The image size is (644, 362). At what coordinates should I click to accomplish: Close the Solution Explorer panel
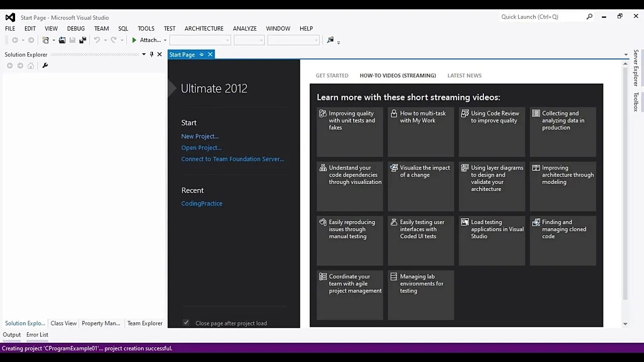coord(159,54)
